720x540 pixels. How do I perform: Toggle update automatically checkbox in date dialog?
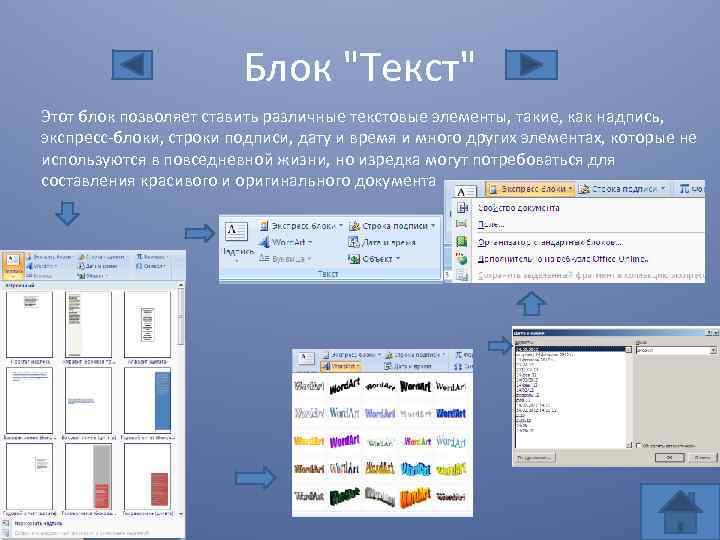point(639,445)
